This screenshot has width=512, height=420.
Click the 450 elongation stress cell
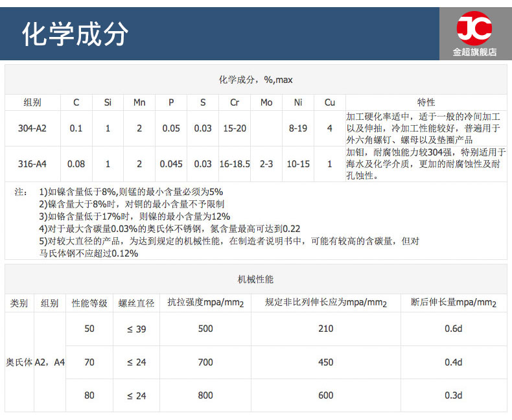[326, 362]
